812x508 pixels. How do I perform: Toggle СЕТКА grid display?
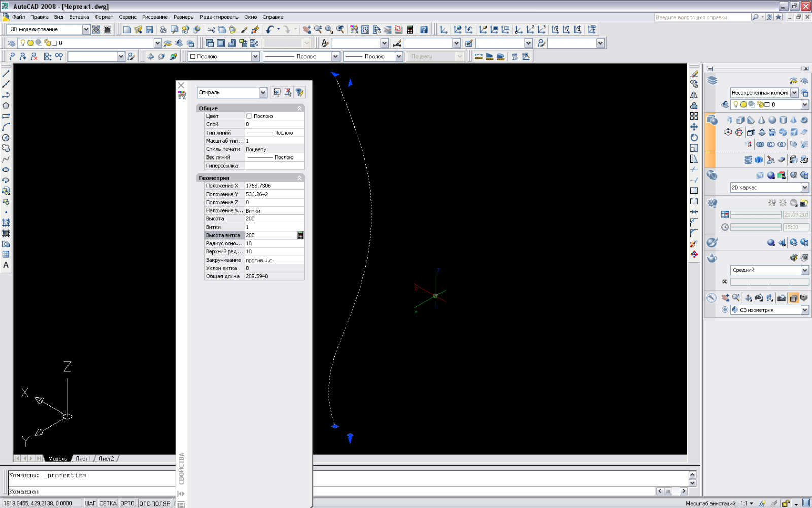[108, 503]
